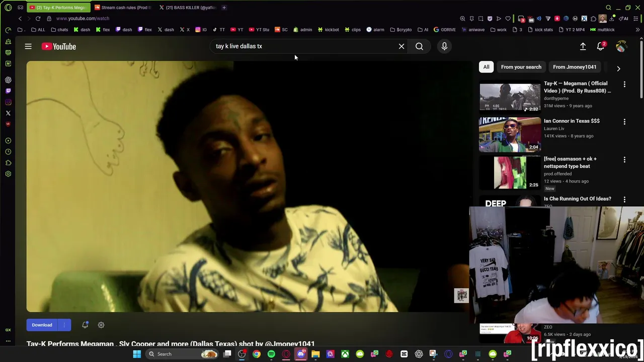Open options for Ian Connor video
Viewport: 644px width, 362px height.
624,122
